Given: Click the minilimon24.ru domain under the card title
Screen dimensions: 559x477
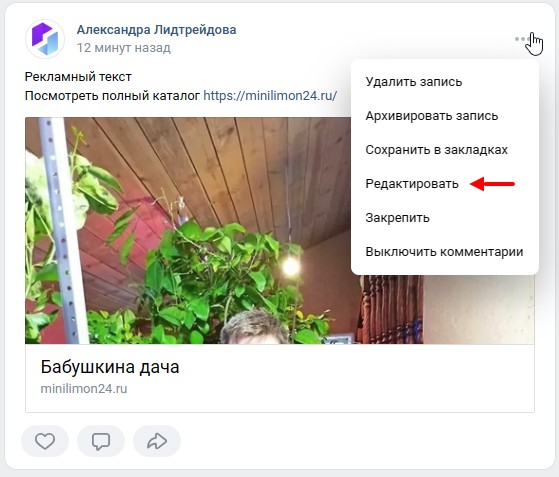Looking at the screenshot, I should pyautogui.click(x=84, y=389).
